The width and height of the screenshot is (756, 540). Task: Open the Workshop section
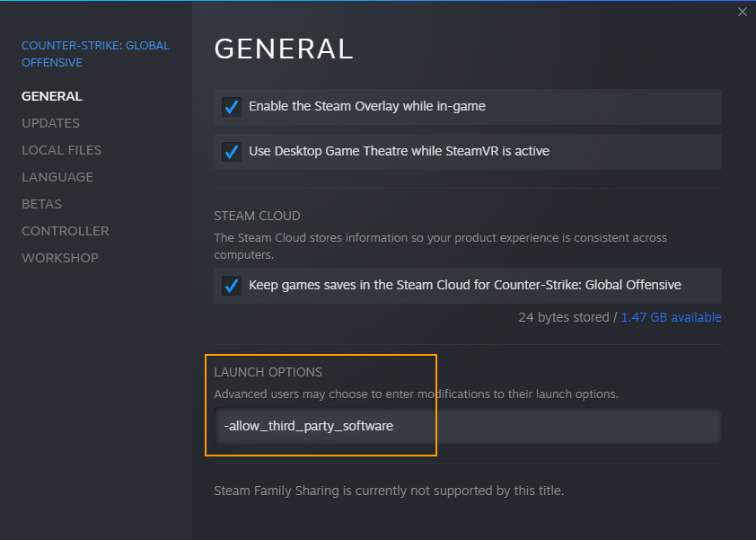click(x=60, y=258)
